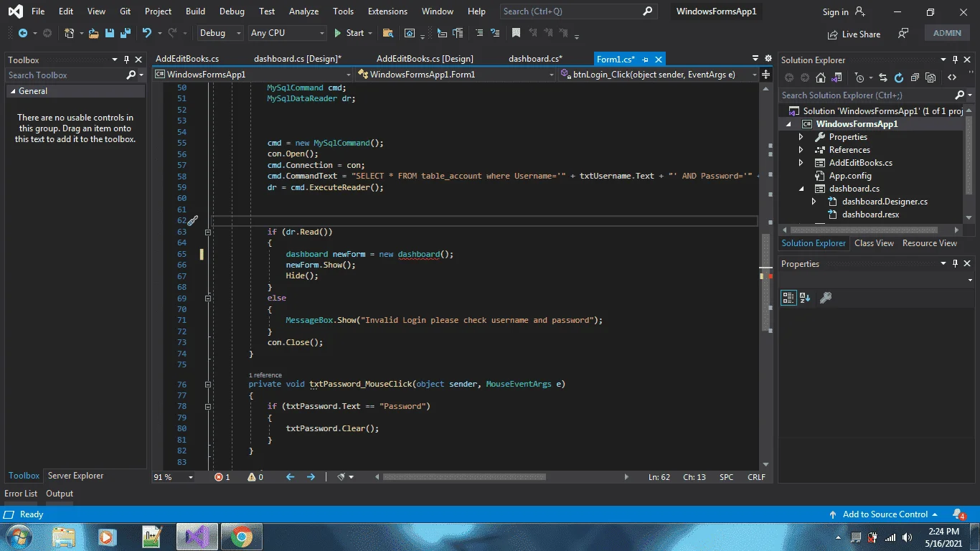Click in the Search Toolbox field
This screenshot has width=980, height=551.
[66, 75]
